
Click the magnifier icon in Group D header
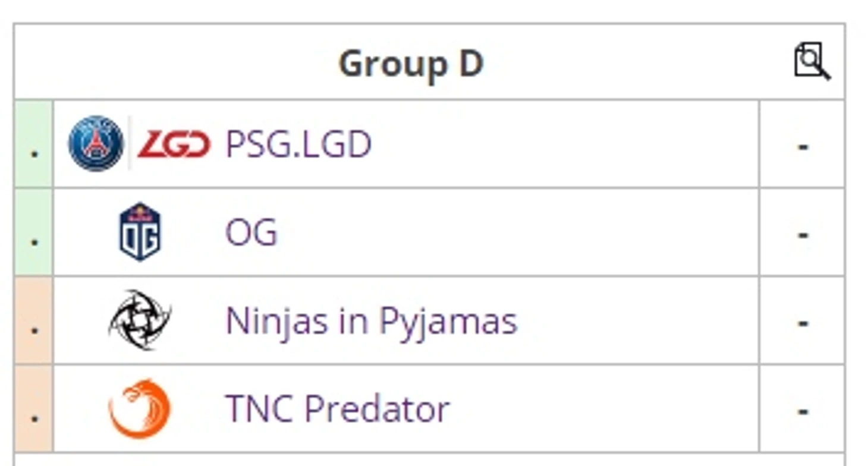[812, 61]
